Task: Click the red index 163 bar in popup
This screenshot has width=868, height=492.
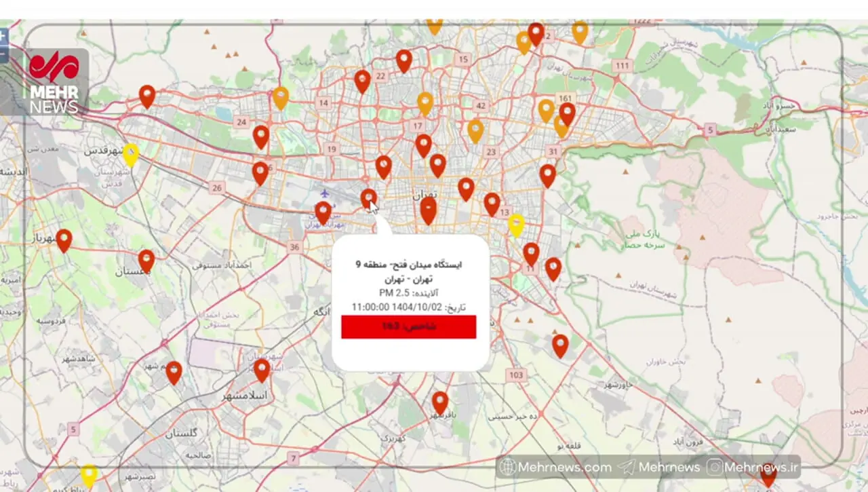Action: pyautogui.click(x=408, y=326)
